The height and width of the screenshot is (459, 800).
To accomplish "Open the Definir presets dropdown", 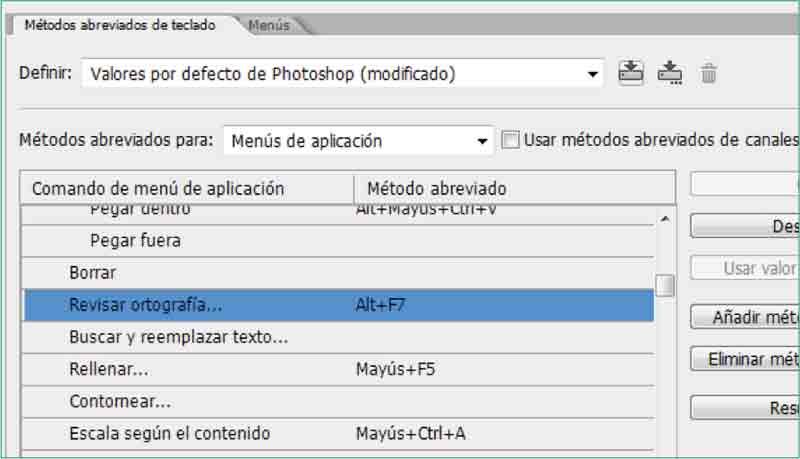I will coord(593,74).
